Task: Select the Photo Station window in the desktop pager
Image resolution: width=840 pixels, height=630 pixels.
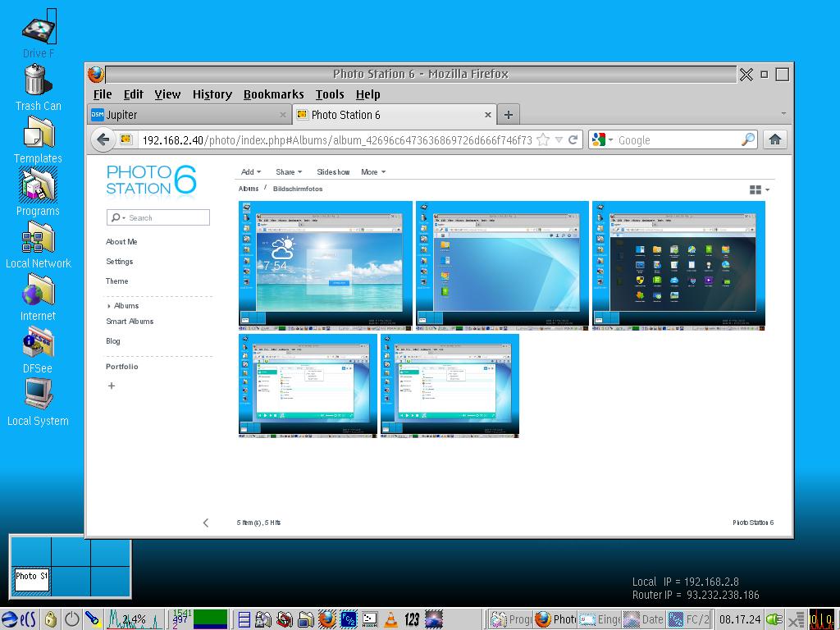Action: tap(32, 579)
